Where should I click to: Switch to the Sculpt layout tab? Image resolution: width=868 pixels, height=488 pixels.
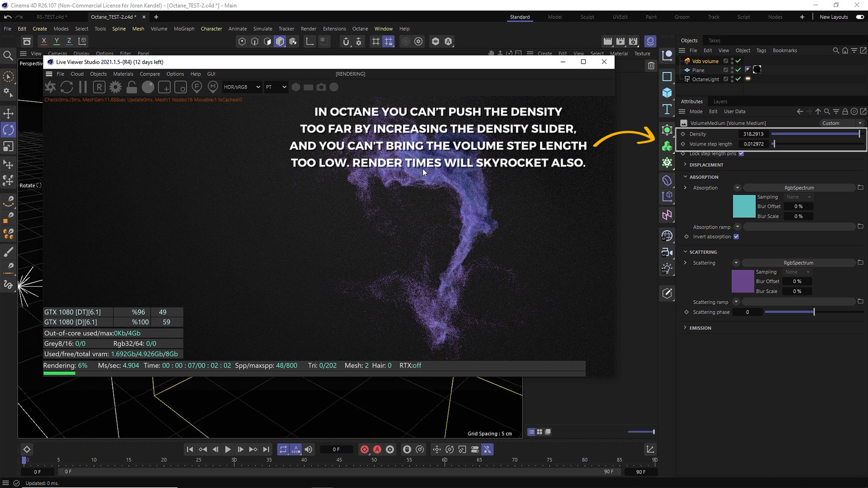coord(587,17)
